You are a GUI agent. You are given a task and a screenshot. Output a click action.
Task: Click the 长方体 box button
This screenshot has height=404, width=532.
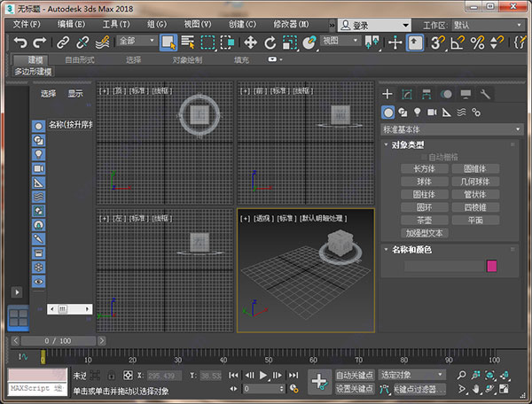click(424, 168)
